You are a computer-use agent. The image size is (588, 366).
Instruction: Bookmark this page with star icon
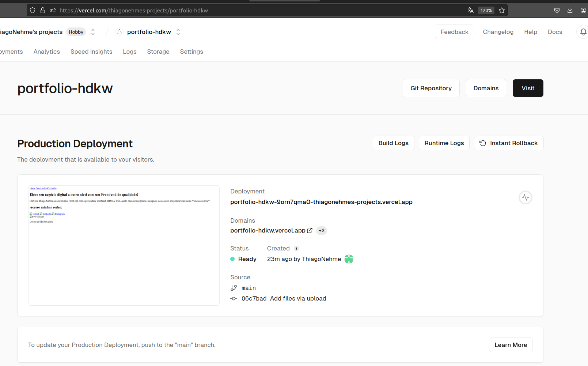click(502, 10)
